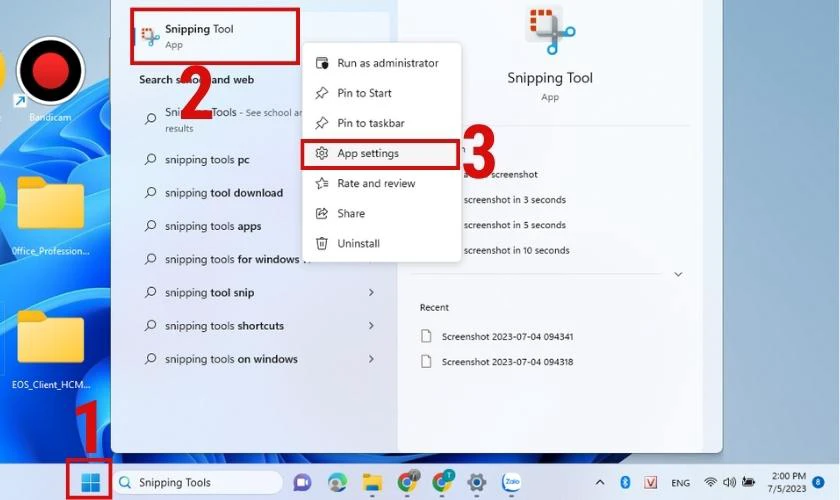Open the Teams Chat taskbar icon

click(302, 482)
